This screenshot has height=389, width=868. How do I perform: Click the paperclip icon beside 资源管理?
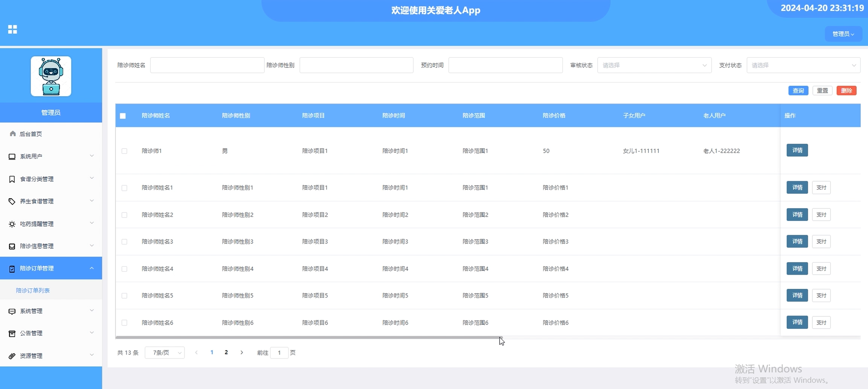click(12, 356)
